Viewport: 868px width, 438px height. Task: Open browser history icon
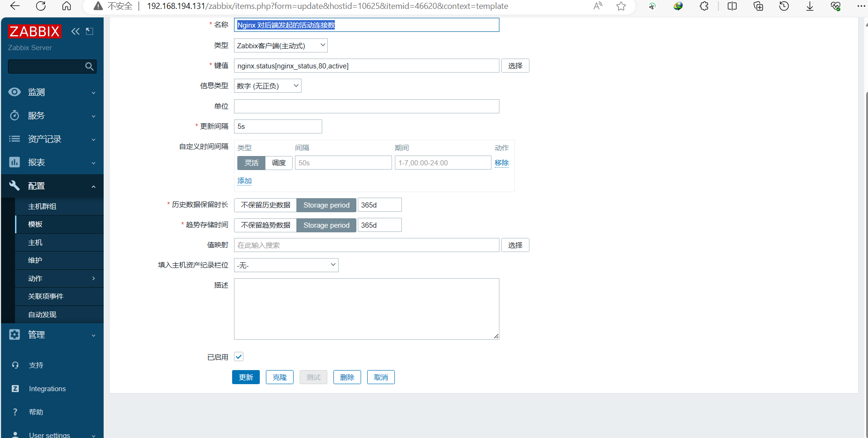[x=784, y=6]
